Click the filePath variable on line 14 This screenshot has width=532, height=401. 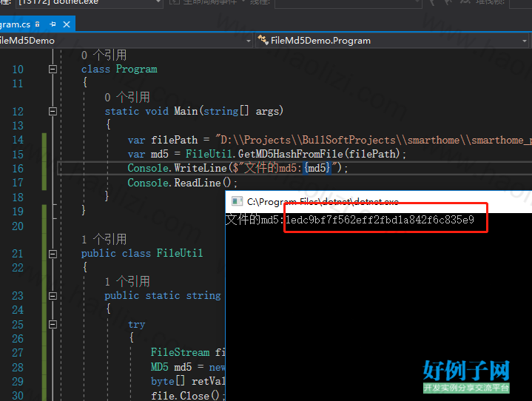click(174, 140)
